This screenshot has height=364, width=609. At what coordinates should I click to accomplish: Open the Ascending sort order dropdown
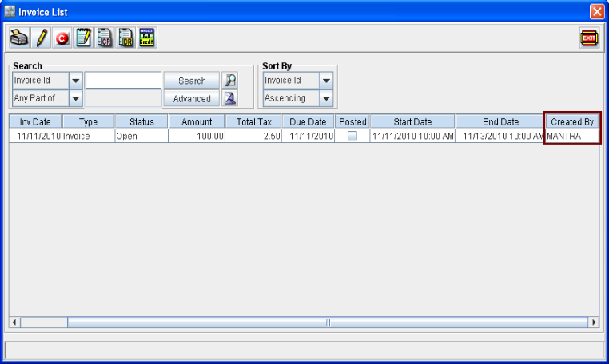[x=326, y=98]
